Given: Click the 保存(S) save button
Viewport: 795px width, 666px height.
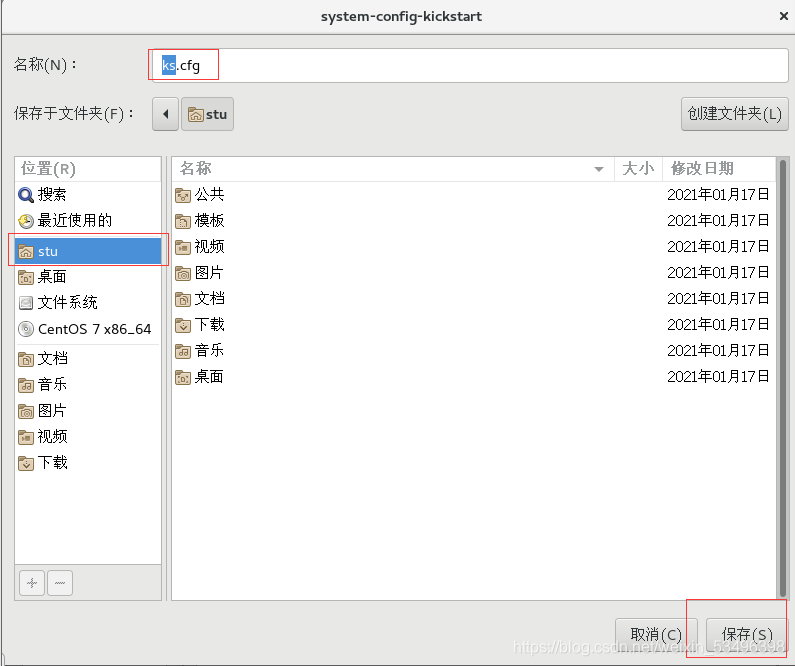Looking at the screenshot, I should coord(747,635).
